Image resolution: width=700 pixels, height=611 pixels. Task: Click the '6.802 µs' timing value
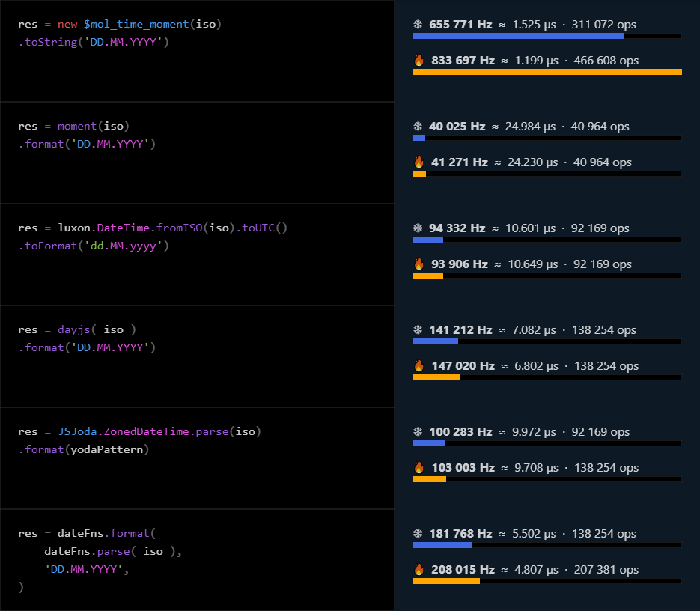(536, 366)
